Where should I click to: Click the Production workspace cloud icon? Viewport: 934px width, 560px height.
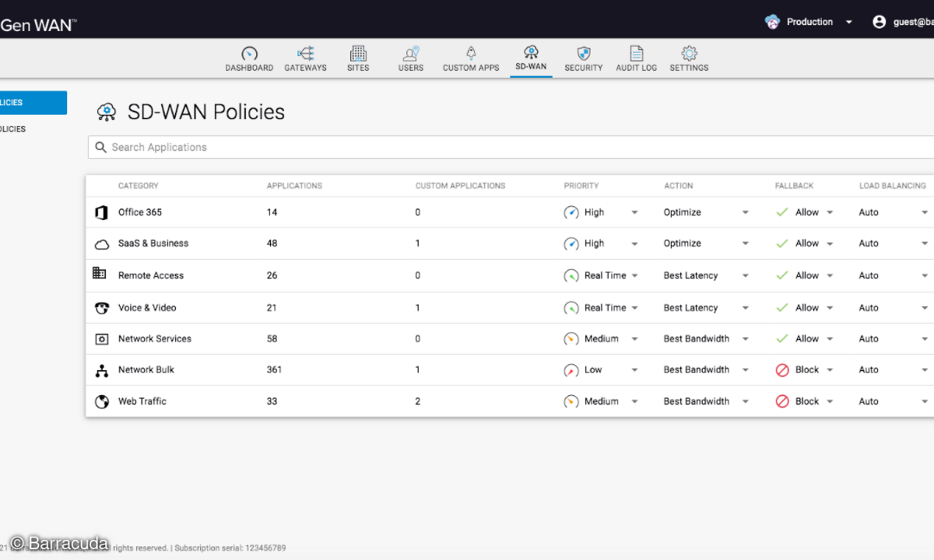click(x=772, y=22)
